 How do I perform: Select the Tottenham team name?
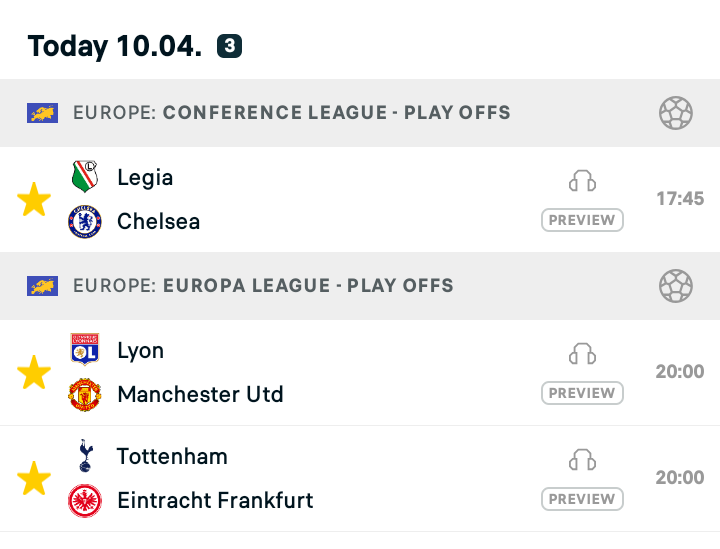(x=172, y=457)
